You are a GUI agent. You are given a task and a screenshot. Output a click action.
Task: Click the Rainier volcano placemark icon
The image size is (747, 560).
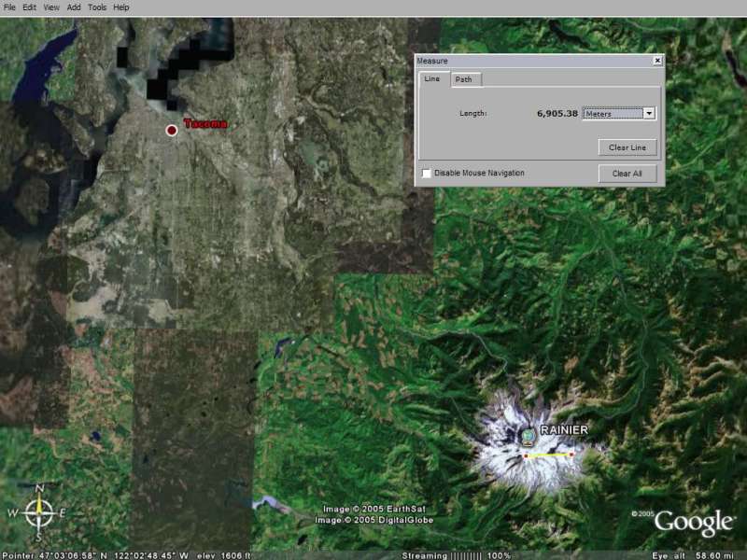[528, 436]
